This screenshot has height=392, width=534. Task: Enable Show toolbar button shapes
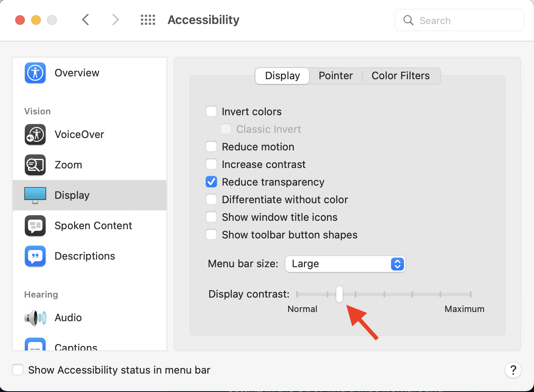click(211, 234)
